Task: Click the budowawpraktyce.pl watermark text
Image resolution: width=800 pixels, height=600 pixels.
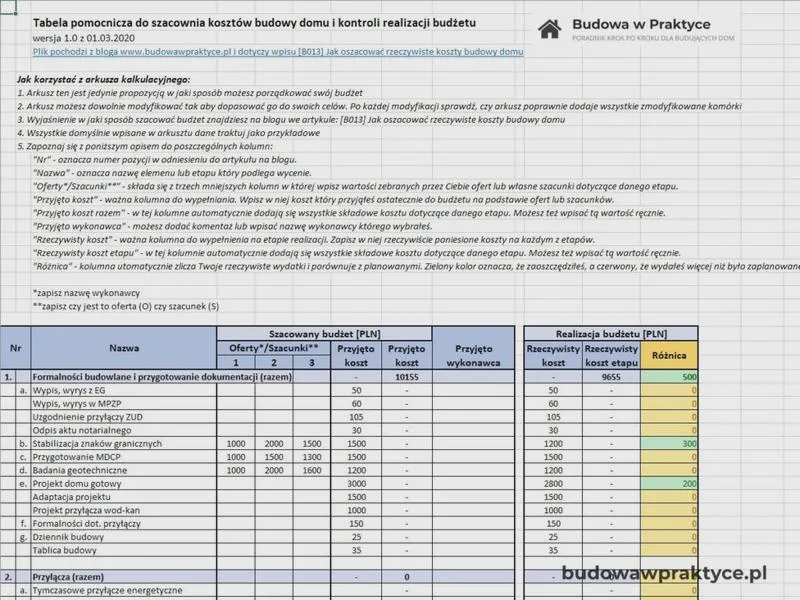Action: coord(664,573)
